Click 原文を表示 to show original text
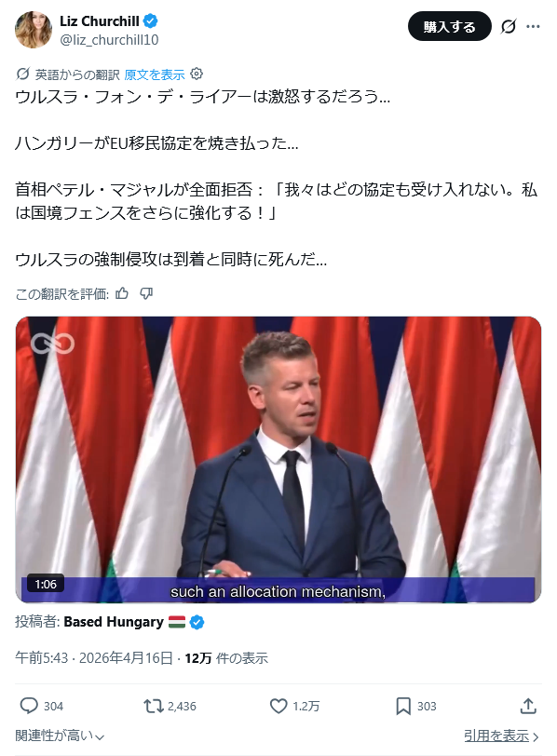This screenshot has height=756, width=557. pyautogui.click(x=155, y=74)
